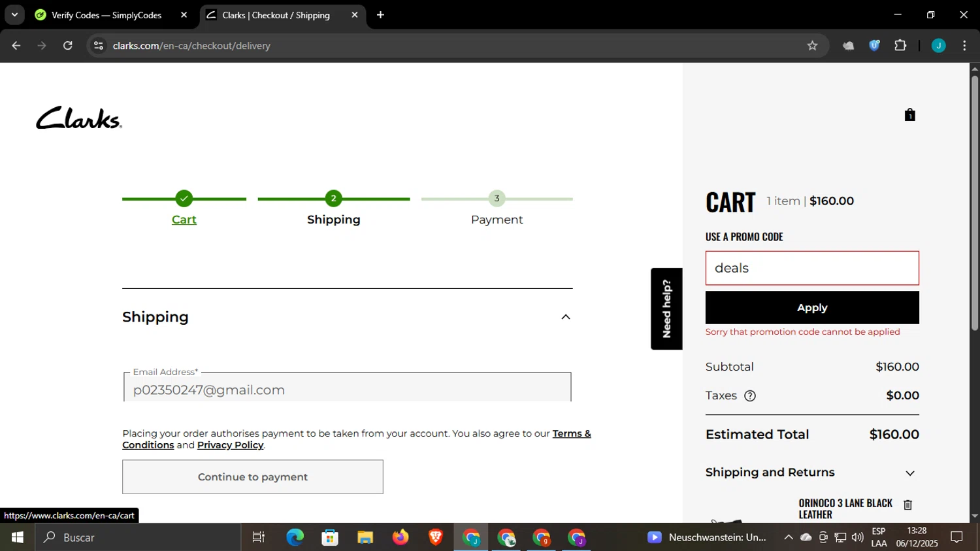Image resolution: width=980 pixels, height=551 pixels.
Task: Launch Firefox from taskbar
Action: coord(400,537)
